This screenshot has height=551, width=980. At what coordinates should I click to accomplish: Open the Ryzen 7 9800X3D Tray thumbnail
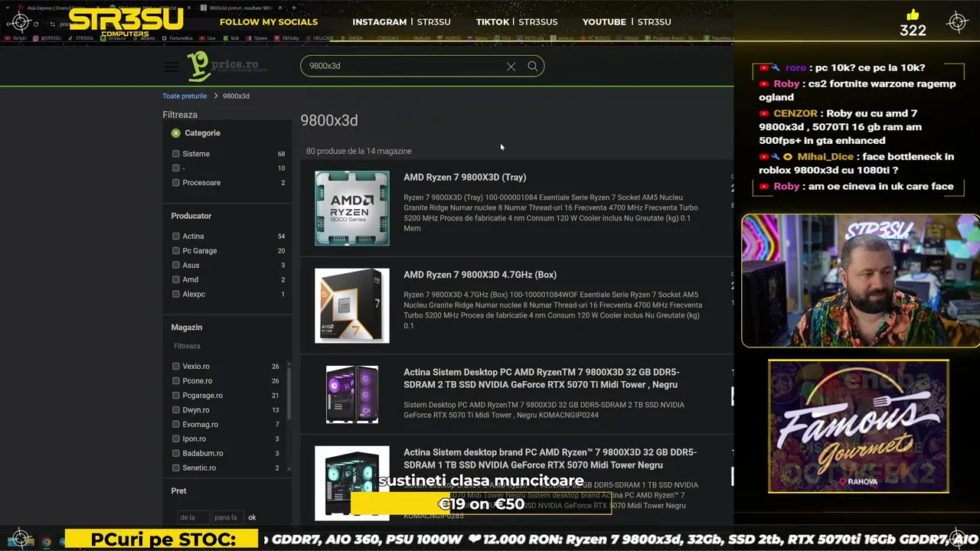click(352, 208)
